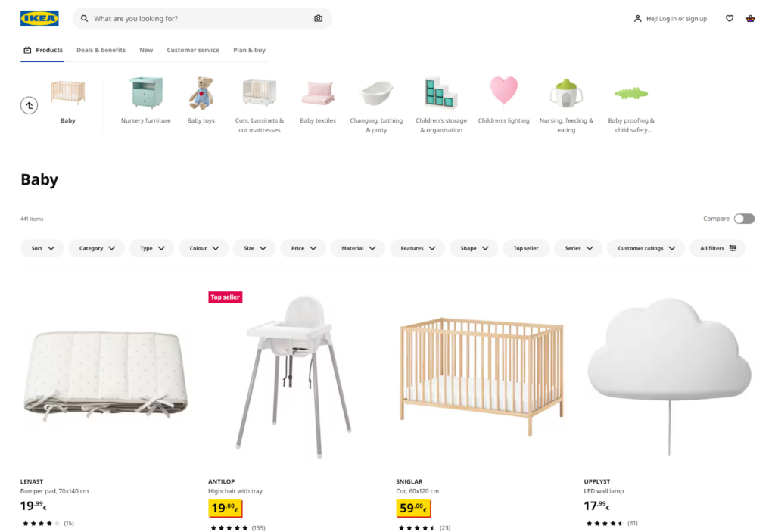Select Nursing, feeding & eating cup icon
The image size is (775, 532).
tap(566, 93)
